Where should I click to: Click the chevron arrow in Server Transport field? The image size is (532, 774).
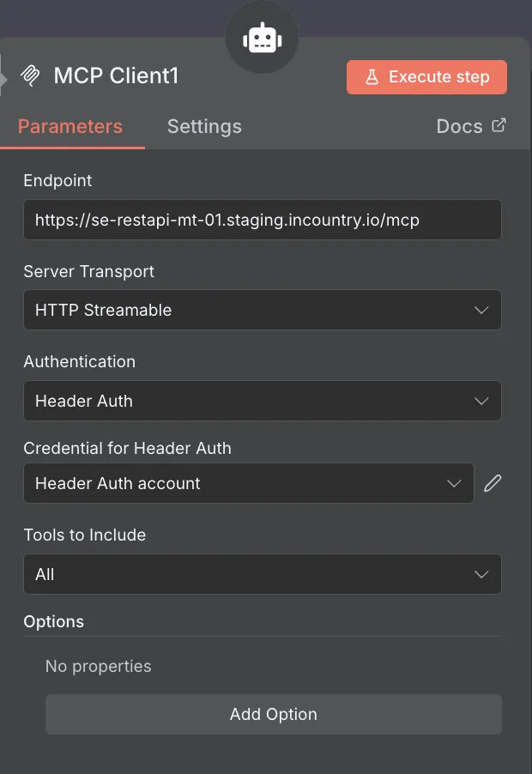click(481, 310)
